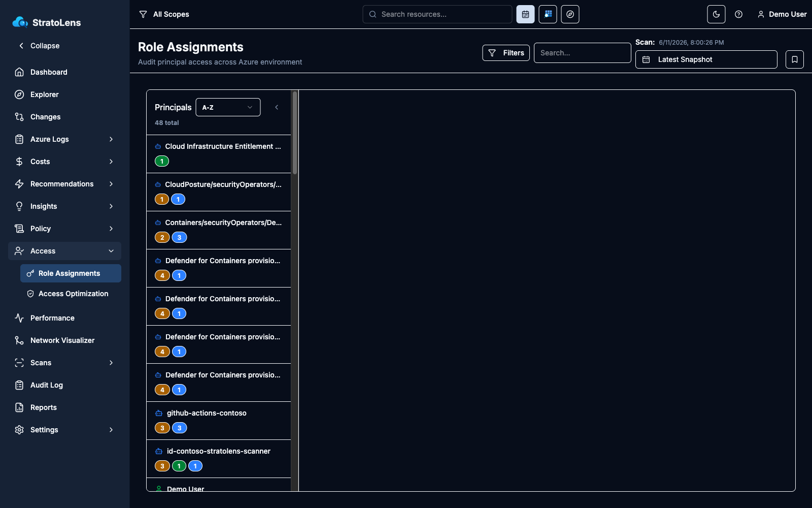Expand the Scans submenu chevron
The width and height of the screenshot is (812, 508).
[111, 363]
